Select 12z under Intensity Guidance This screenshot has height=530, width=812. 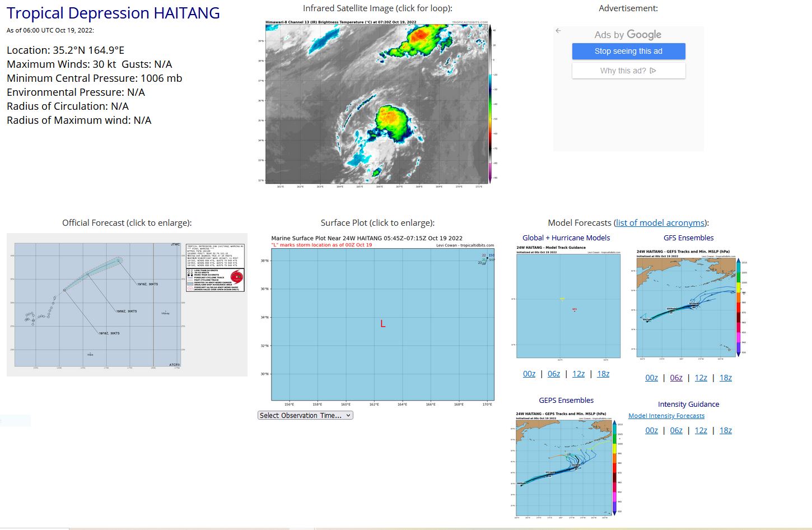click(701, 430)
